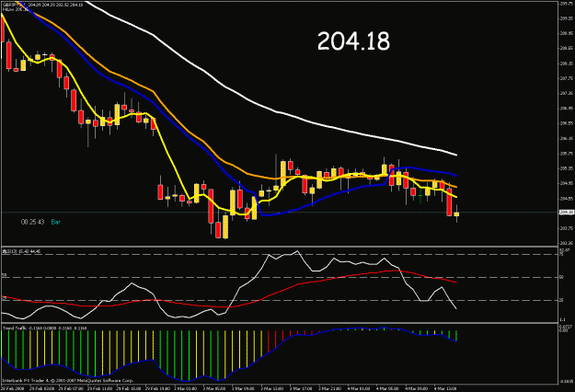This screenshot has height=392, width=575.
Task: Click the '3 Mar 09:00' time axis label
Action: (243, 388)
